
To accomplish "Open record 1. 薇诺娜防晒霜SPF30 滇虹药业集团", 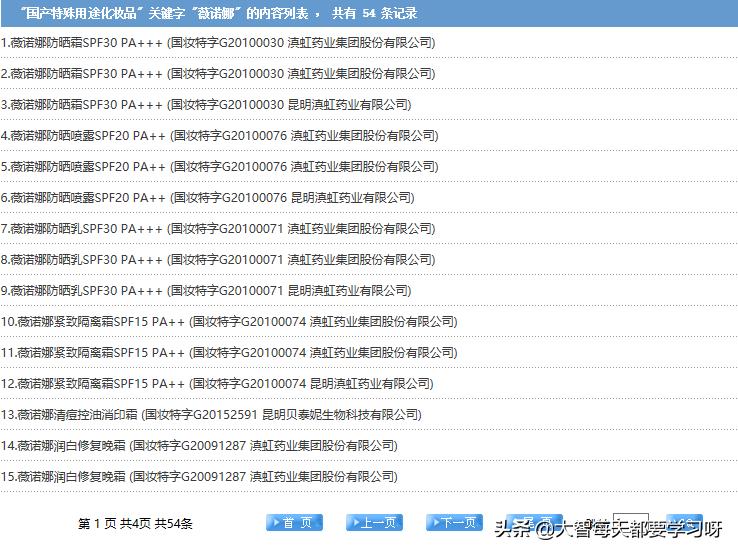I will (218, 43).
